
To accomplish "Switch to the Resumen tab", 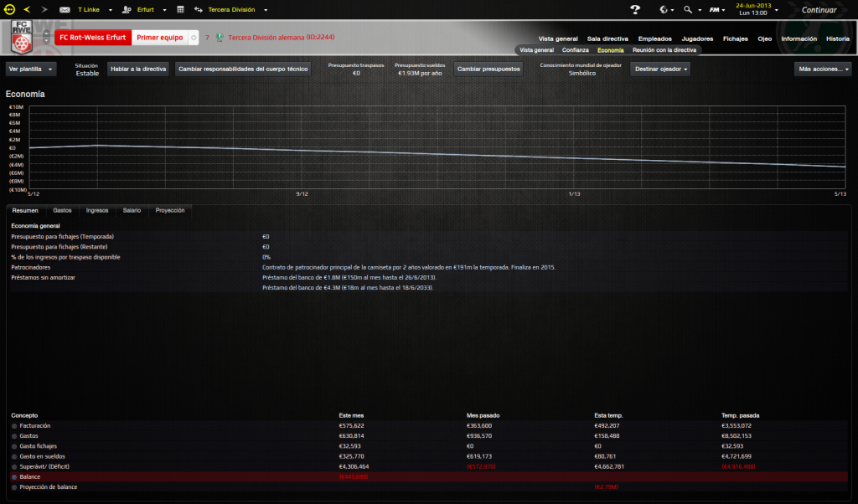I will (25, 210).
